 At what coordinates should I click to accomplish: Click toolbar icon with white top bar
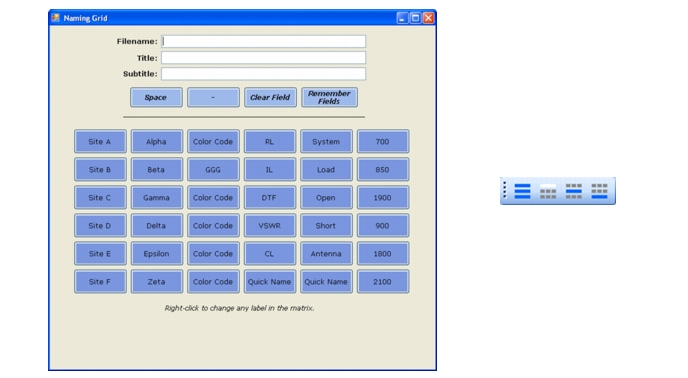click(548, 191)
